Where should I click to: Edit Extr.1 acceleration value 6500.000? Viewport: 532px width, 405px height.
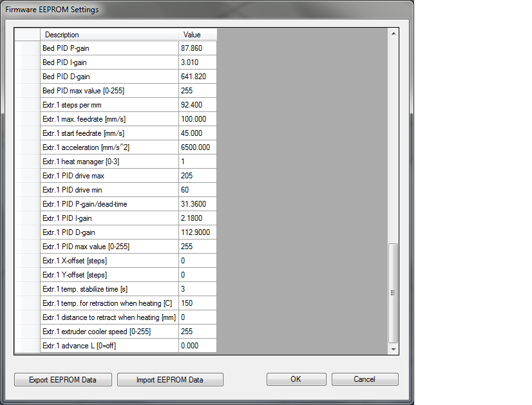click(198, 147)
